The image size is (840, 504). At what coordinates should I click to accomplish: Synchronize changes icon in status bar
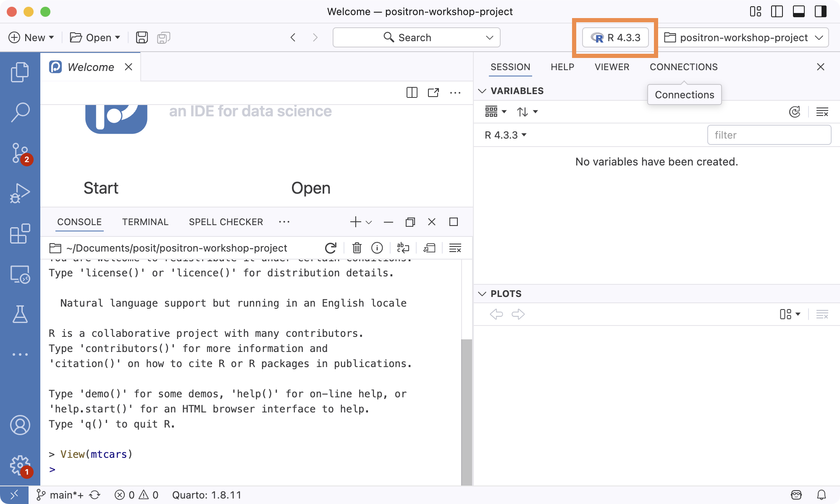click(x=95, y=495)
